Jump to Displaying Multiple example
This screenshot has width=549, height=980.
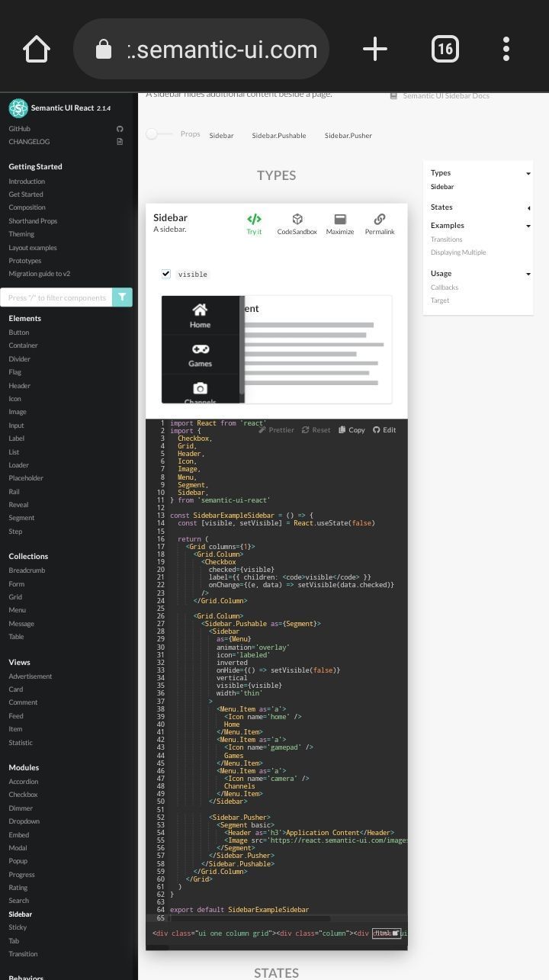pyautogui.click(x=458, y=252)
